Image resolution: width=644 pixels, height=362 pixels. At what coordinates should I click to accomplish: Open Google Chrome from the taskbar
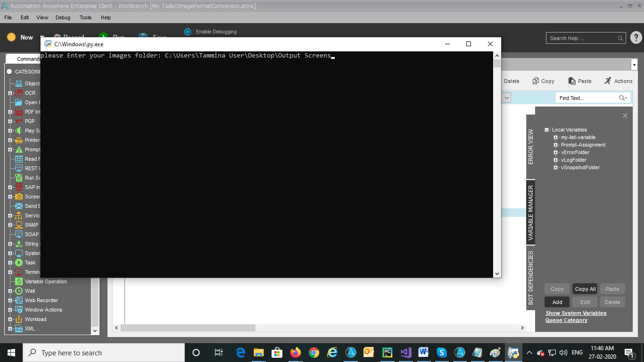[x=314, y=353]
